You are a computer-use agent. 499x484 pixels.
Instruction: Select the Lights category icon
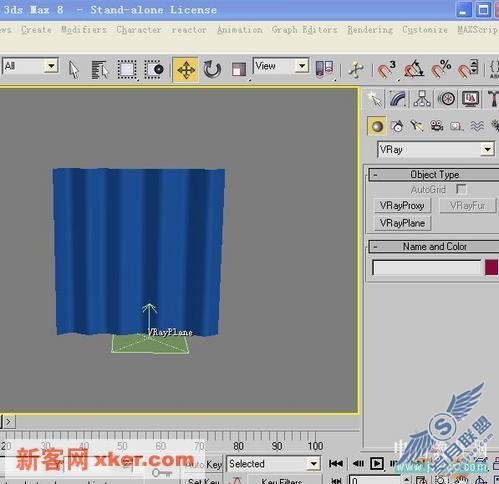(x=417, y=126)
